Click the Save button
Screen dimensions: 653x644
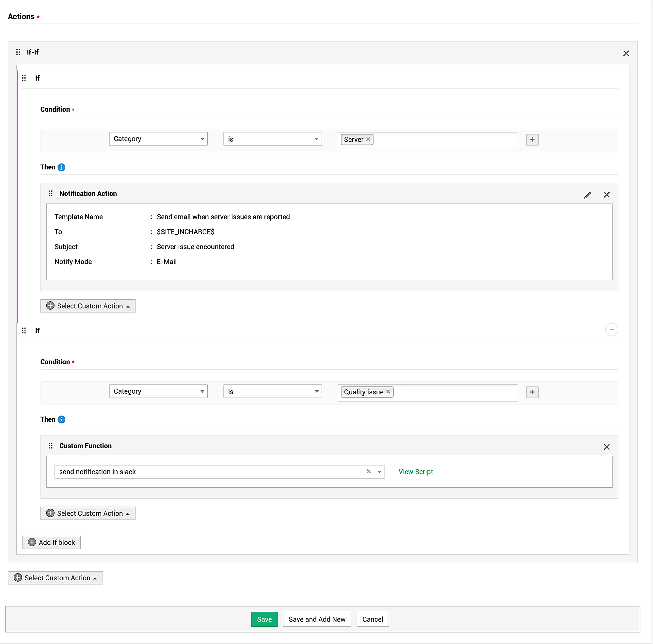pos(264,619)
